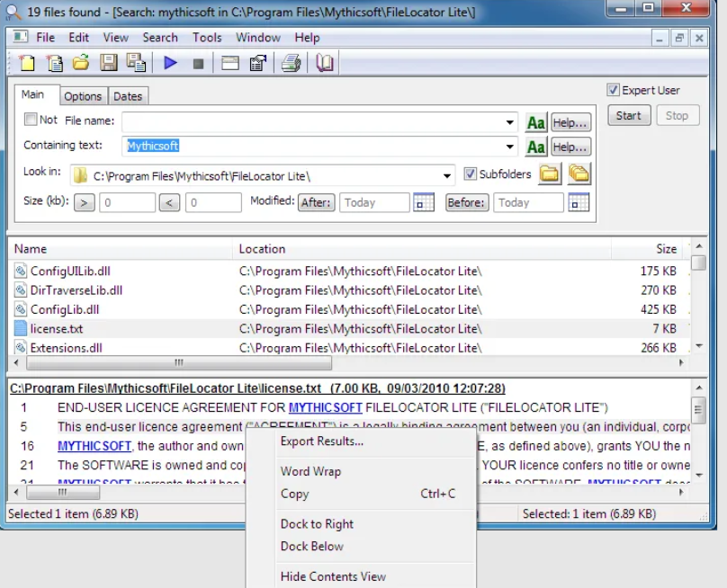The height and width of the screenshot is (588, 727).
Task: Click the contents pane vertical scrollbar thumb
Action: [x=699, y=410]
